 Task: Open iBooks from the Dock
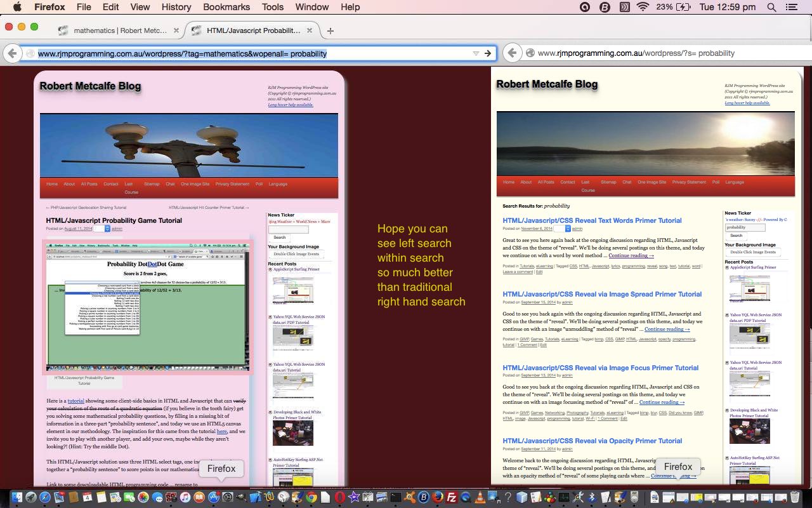199,497
